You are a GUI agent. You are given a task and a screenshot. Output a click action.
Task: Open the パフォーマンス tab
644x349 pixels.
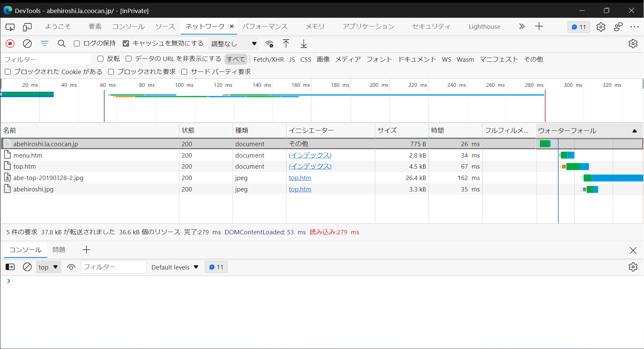(x=265, y=26)
